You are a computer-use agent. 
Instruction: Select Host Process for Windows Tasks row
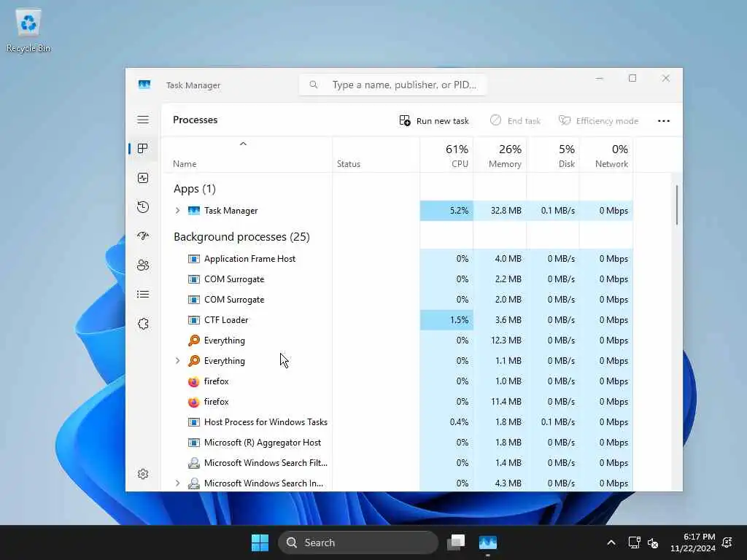[398, 422]
